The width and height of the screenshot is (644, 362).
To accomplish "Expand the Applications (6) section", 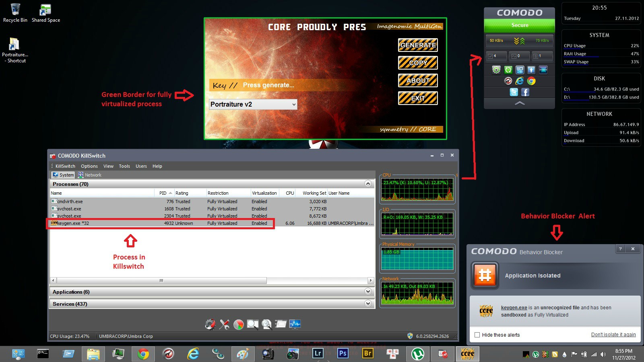I will point(368,292).
